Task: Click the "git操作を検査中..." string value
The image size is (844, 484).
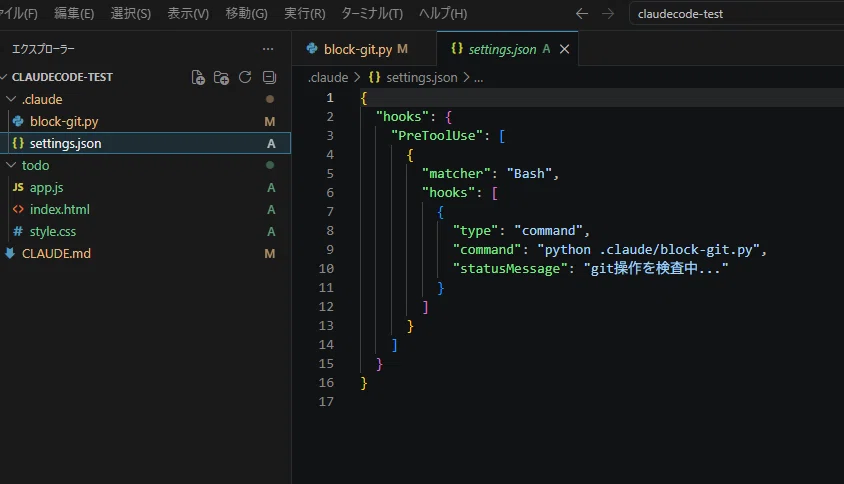Action: (656, 268)
